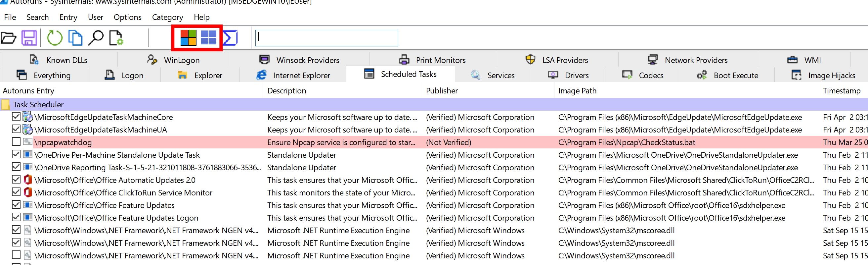Click the 'Ensure Npcap service is configured' description

pyautogui.click(x=341, y=142)
